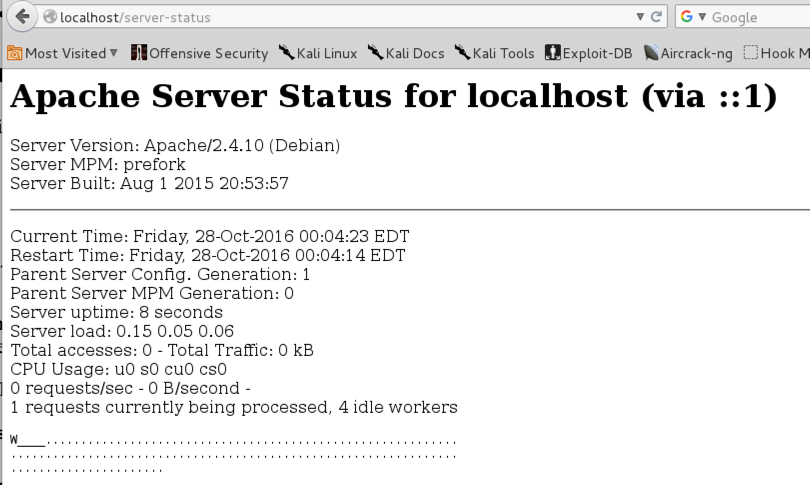This screenshot has width=810, height=485.
Task: Open the Aircrack-ng bookmark
Action: (688, 53)
